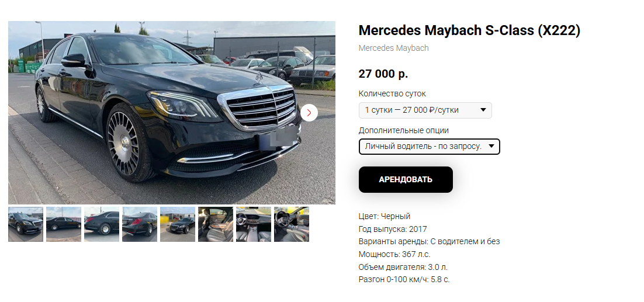Click the 'Варианты аренды' specification line
Viewport: 644px width, 302px height.
[429, 241]
